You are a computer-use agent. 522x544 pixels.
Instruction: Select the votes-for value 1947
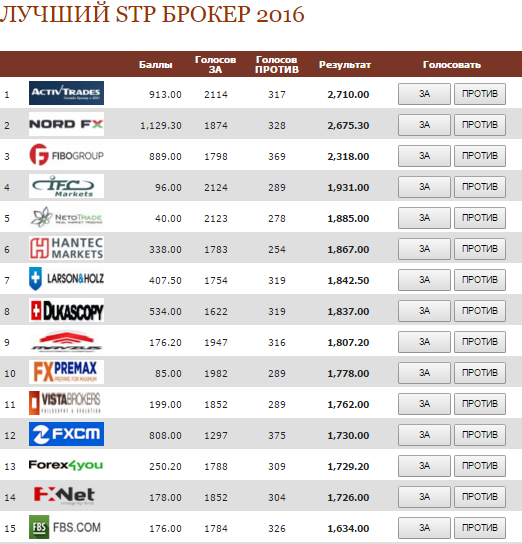pyautogui.click(x=216, y=343)
